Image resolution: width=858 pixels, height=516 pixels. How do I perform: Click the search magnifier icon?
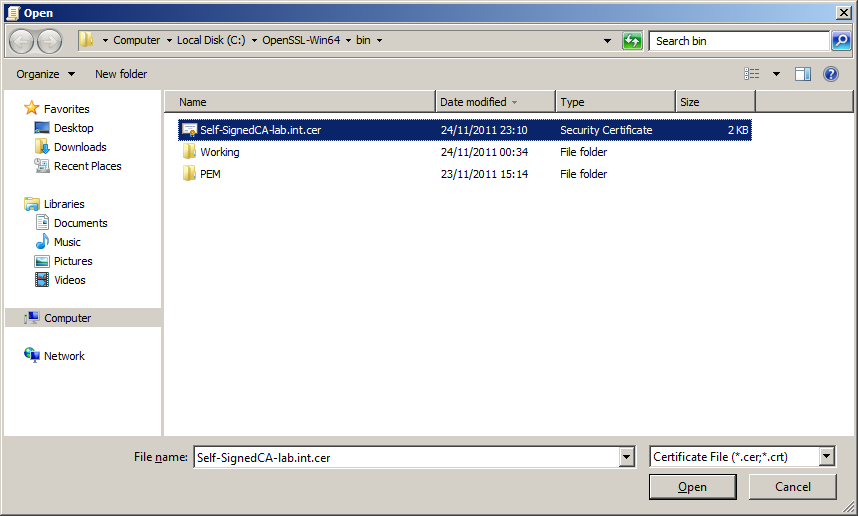841,41
